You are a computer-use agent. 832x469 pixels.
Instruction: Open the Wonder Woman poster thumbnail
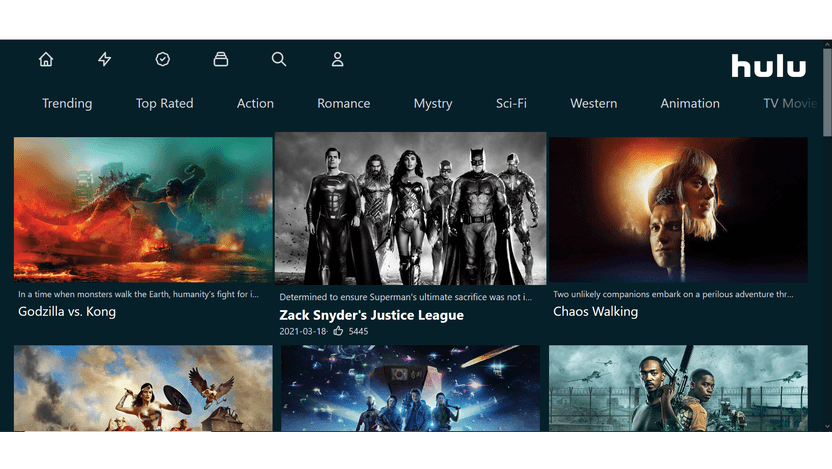(143, 388)
